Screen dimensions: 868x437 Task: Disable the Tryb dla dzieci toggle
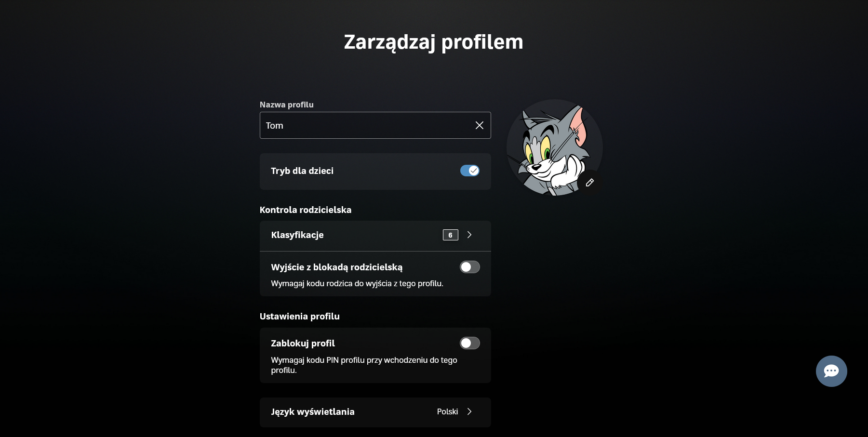point(470,171)
